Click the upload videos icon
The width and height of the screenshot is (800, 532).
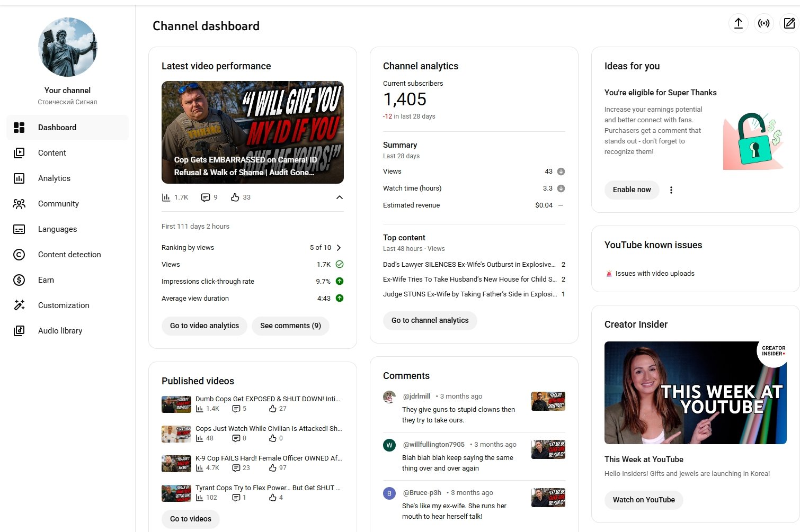click(738, 23)
